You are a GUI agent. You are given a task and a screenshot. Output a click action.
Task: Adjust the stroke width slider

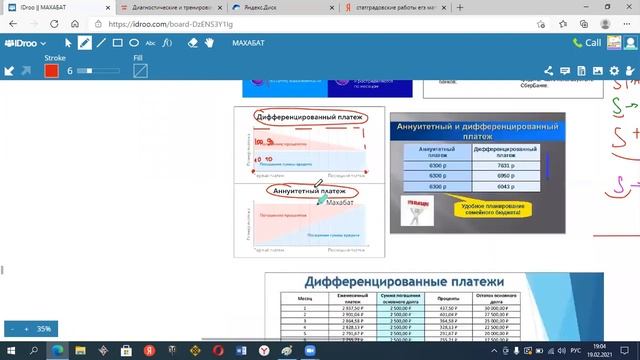tap(98, 71)
